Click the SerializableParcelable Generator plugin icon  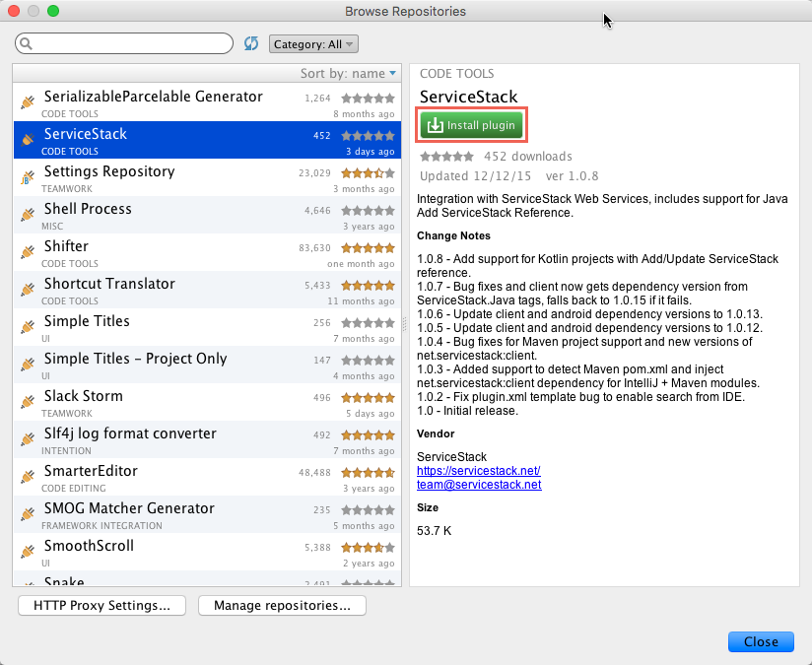click(x=28, y=102)
